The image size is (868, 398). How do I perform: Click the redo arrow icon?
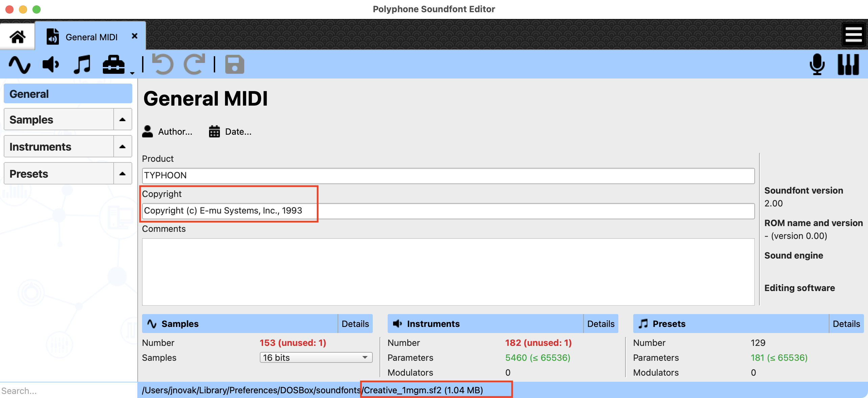[x=194, y=64]
